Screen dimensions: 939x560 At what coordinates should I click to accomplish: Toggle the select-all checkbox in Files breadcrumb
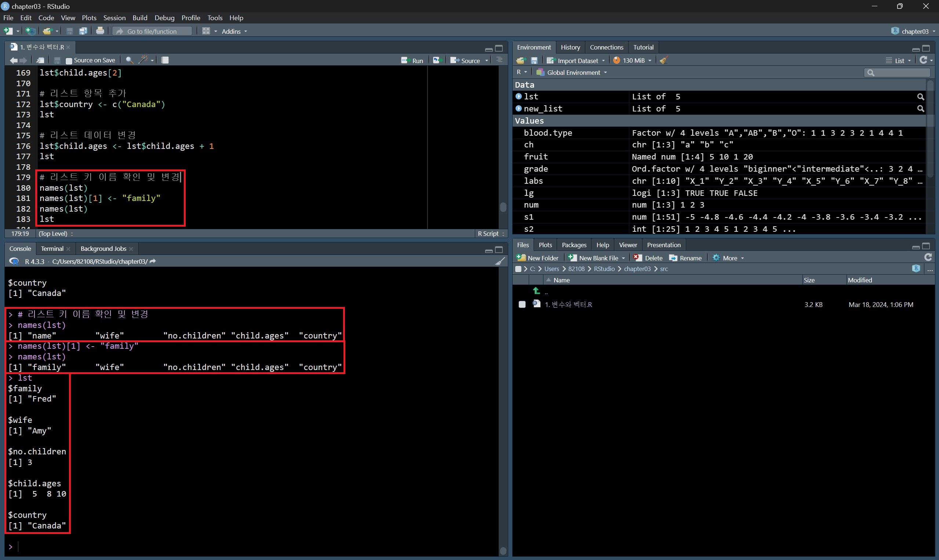518,269
